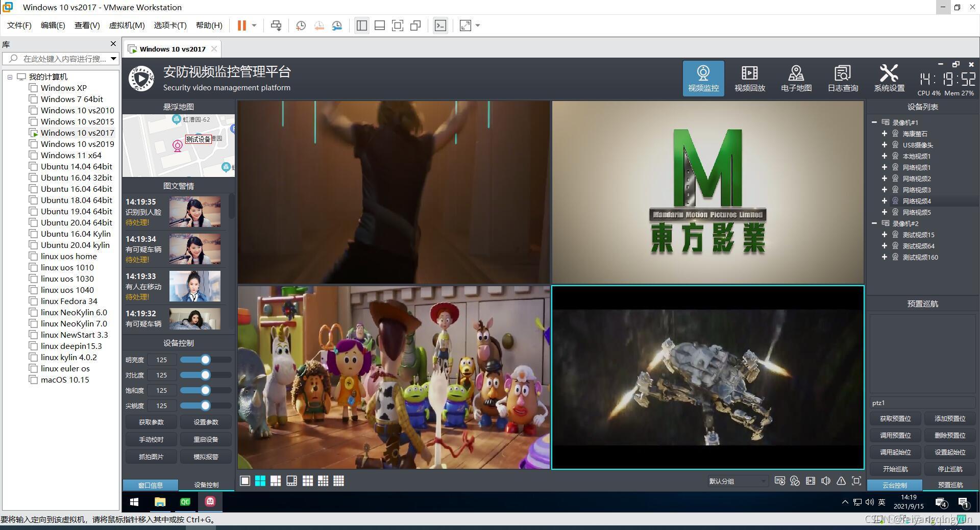This screenshot has width=980, height=530.
Task: Click the ptz1 preset name field
Action: coord(923,403)
